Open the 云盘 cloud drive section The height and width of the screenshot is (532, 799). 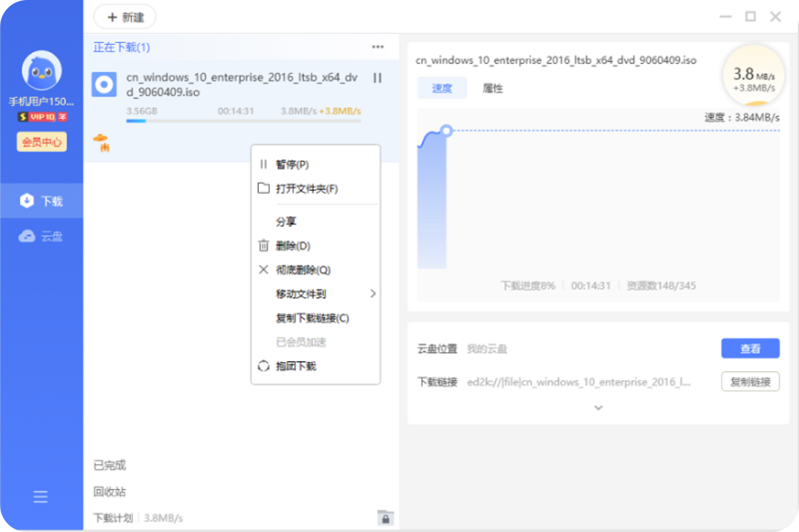click(x=42, y=236)
